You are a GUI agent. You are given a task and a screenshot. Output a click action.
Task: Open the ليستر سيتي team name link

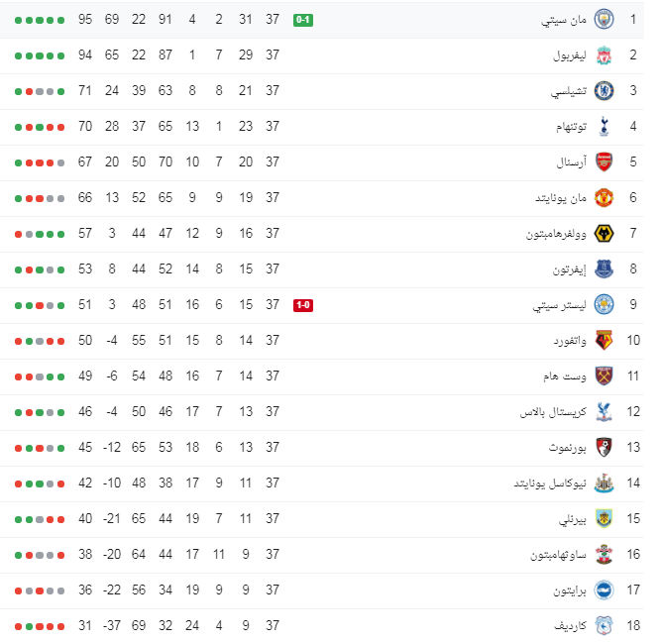559,305
